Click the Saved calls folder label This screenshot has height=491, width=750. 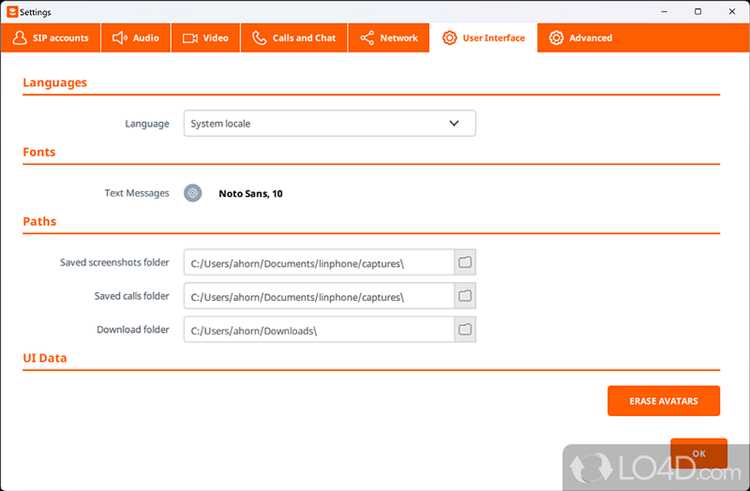click(x=132, y=296)
